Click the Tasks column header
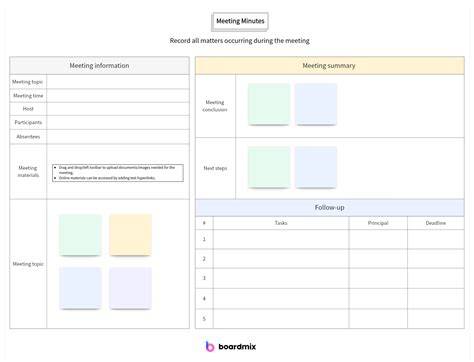 [x=281, y=223]
